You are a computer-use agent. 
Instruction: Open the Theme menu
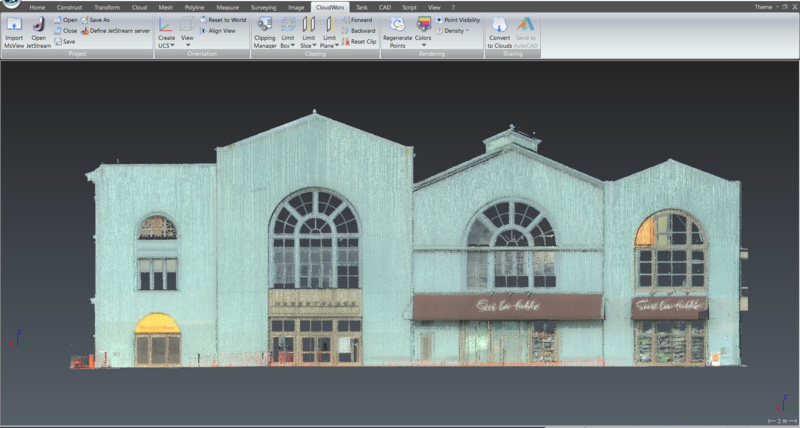coord(765,7)
